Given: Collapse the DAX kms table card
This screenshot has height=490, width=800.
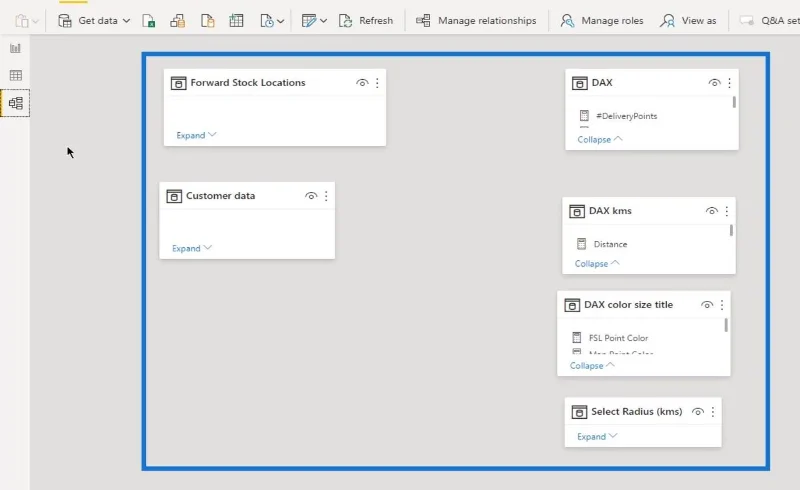Looking at the screenshot, I should tap(597, 263).
